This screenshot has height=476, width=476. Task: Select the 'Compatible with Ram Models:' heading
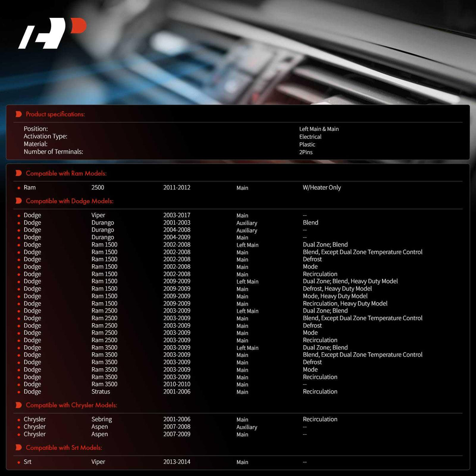(x=66, y=173)
